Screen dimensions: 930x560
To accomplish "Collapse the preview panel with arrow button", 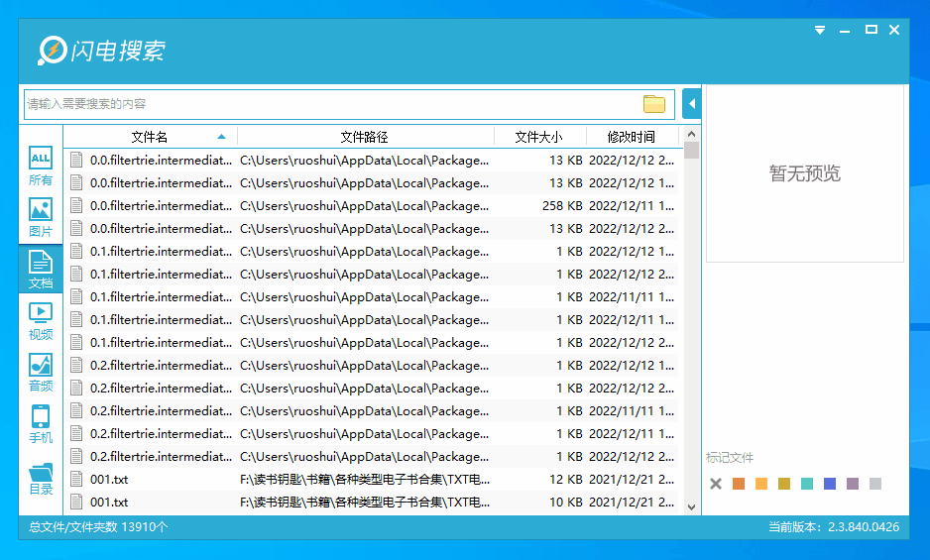I will (x=692, y=104).
